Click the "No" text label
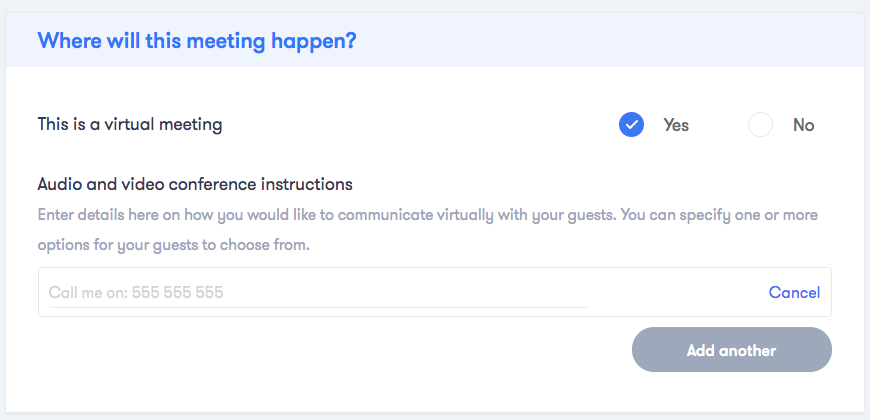The image size is (870, 420). (x=803, y=126)
